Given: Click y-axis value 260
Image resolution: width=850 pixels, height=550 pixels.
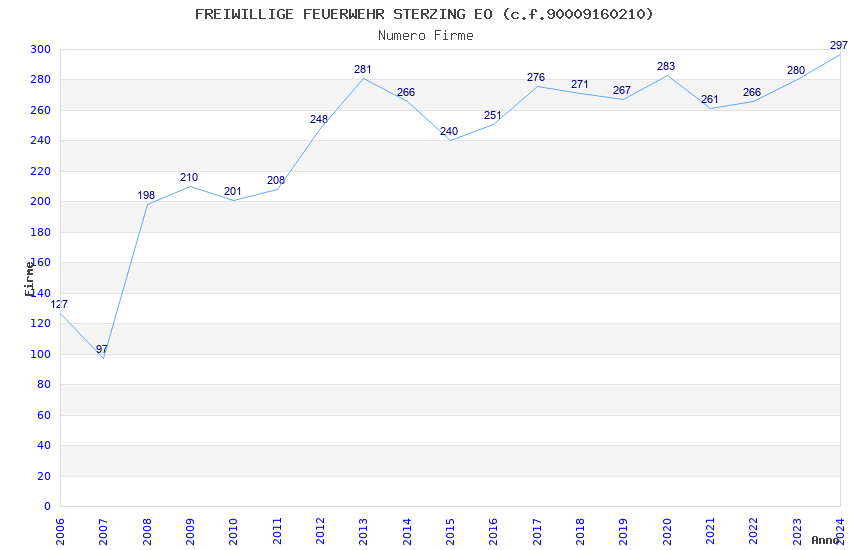Looking at the screenshot, I should 41,110.
